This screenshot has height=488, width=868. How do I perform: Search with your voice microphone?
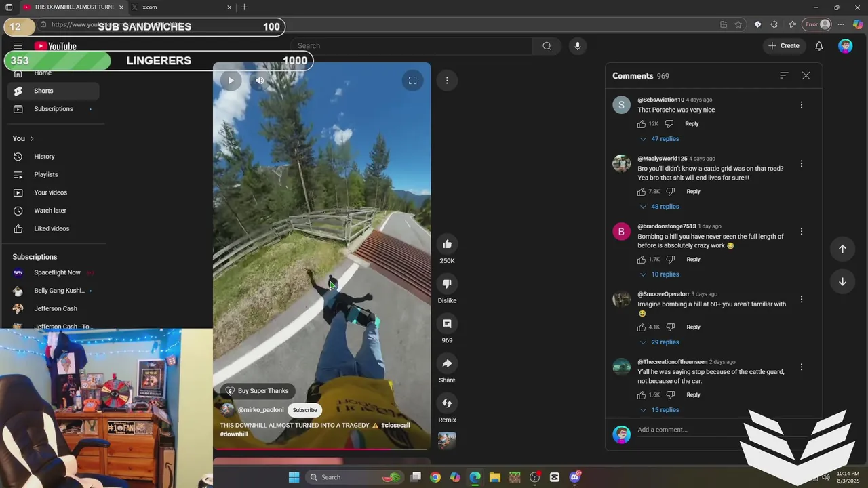pyautogui.click(x=578, y=46)
